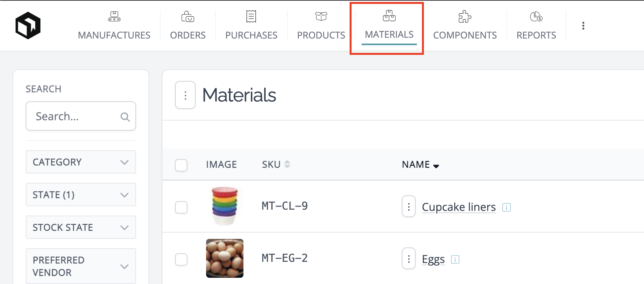Image resolution: width=644 pixels, height=284 pixels.
Task: Expand the Category filter dropdown
Action: [81, 162]
